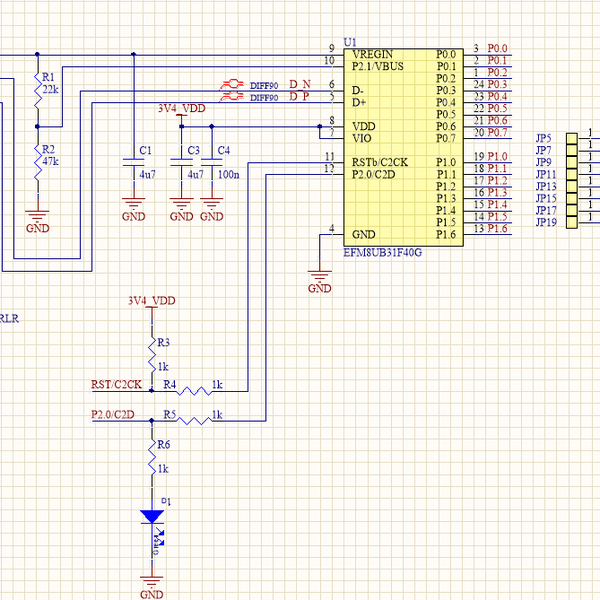Select resistor R1 zigzag symbol
This screenshot has height=600, width=600.
[38, 90]
